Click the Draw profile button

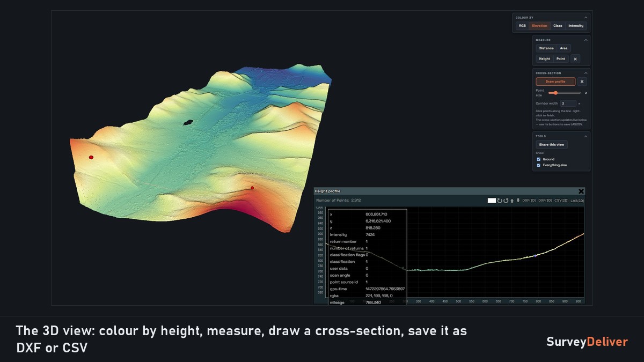pyautogui.click(x=555, y=82)
